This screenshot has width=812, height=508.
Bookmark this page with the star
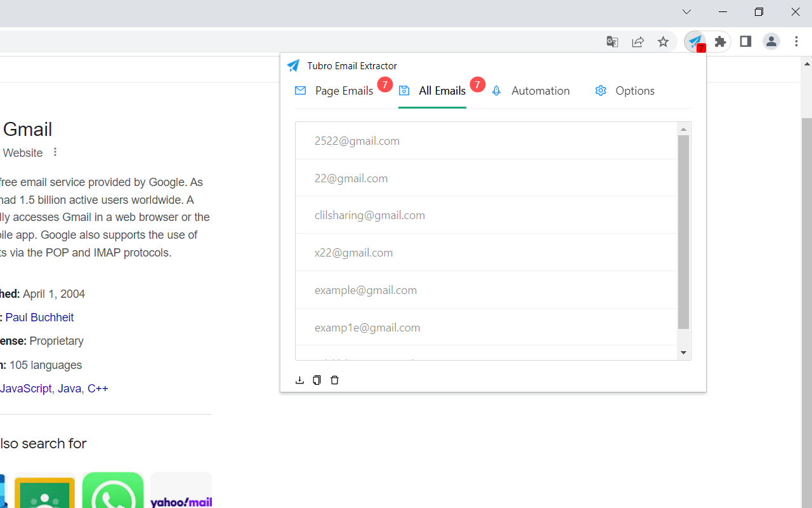663,42
